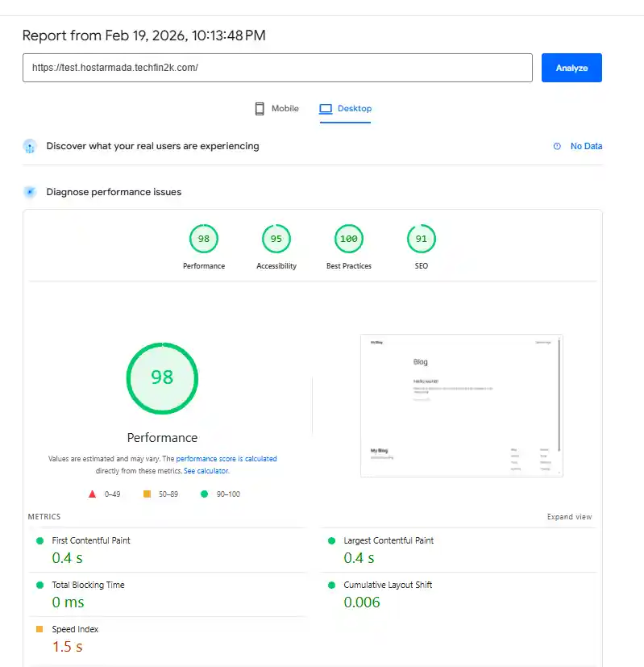The height and width of the screenshot is (667, 644).
Task: Click the green dot beside Total Blocking Time
Action: pyautogui.click(x=40, y=585)
